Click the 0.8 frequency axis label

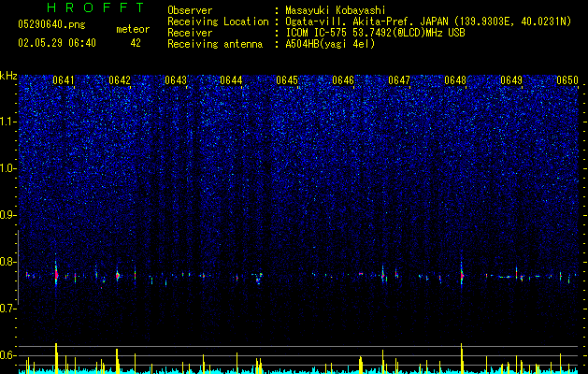[8, 262]
